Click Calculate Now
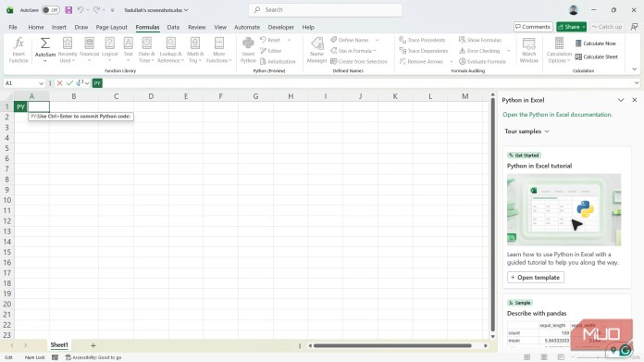This screenshot has height=362, width=644. pyautogui.click(x=596, y=44)
